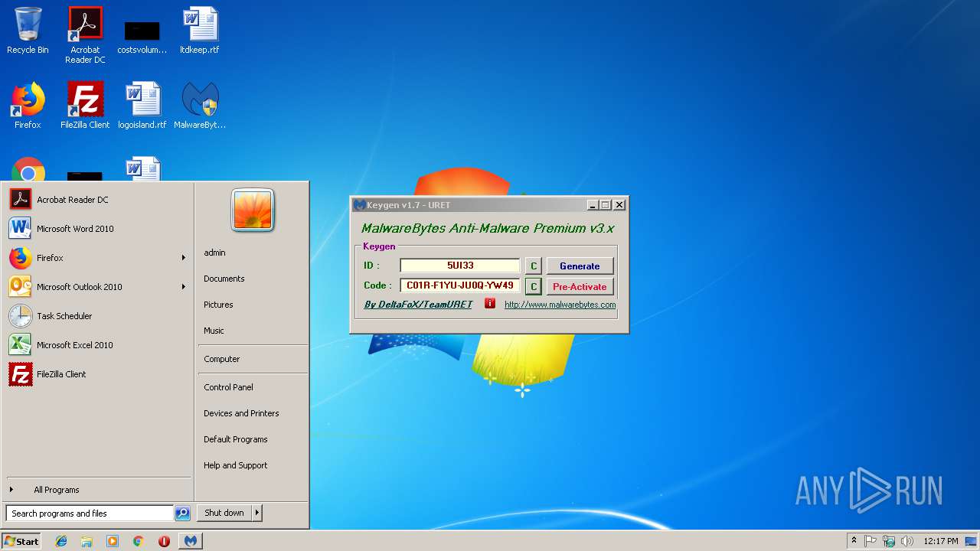This screenshot has width=980, height=551.
Task: Click the search programs and files box
Action: coord(90,514)
